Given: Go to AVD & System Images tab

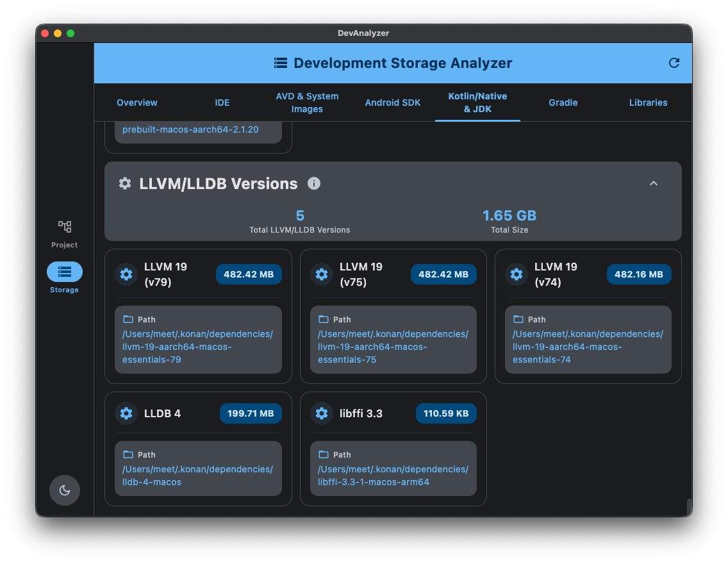Looking at the screenshot, I should 307,103.
